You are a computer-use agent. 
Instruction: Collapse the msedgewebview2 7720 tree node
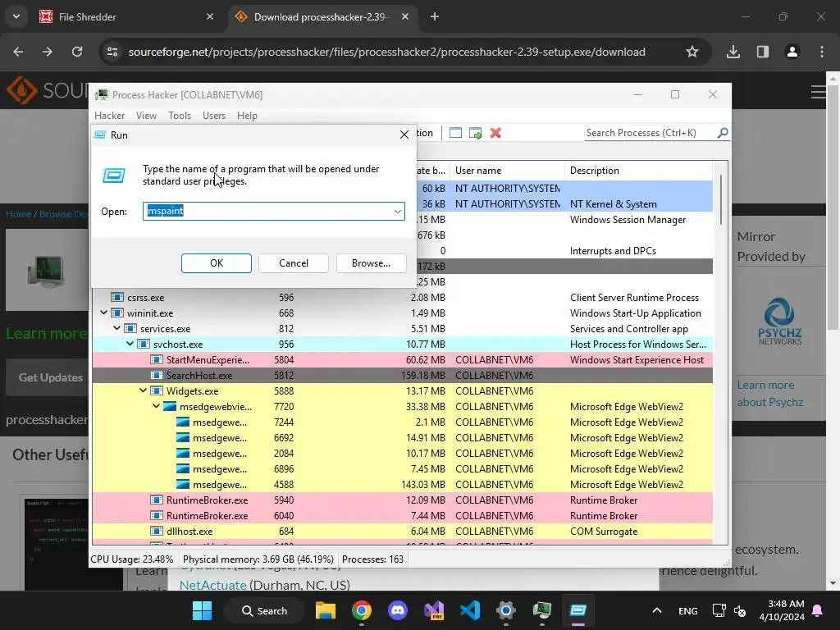pos(157,406)
